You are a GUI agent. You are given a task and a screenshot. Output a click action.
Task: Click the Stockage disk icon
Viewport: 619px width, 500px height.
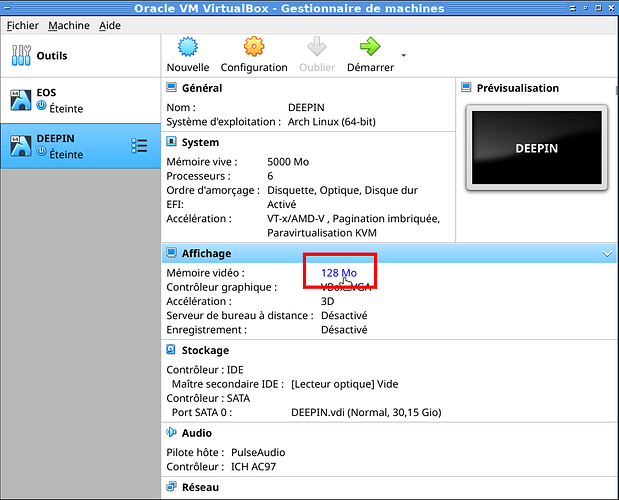tap(171, 350)
